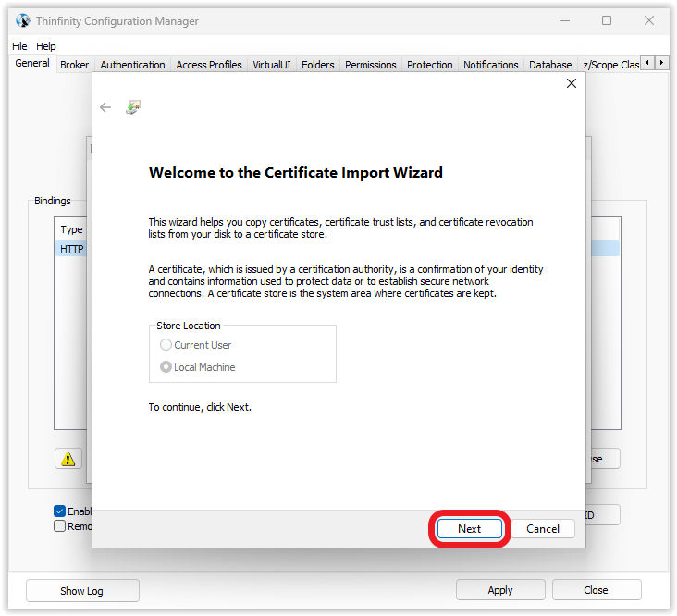Click the certificate import wizard icon
Image resolution: width=677 pixels, height=616 pixels.
[x=133, y=107]
